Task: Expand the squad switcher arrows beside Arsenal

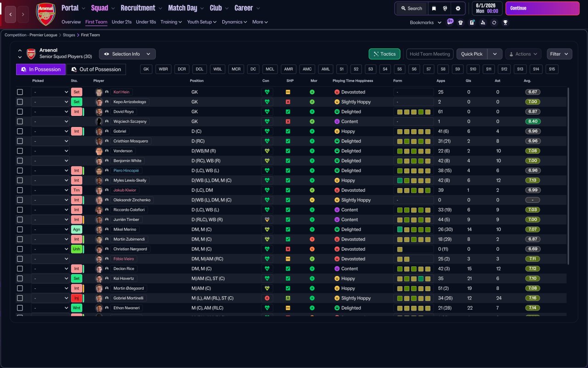Action: [20, 54]
